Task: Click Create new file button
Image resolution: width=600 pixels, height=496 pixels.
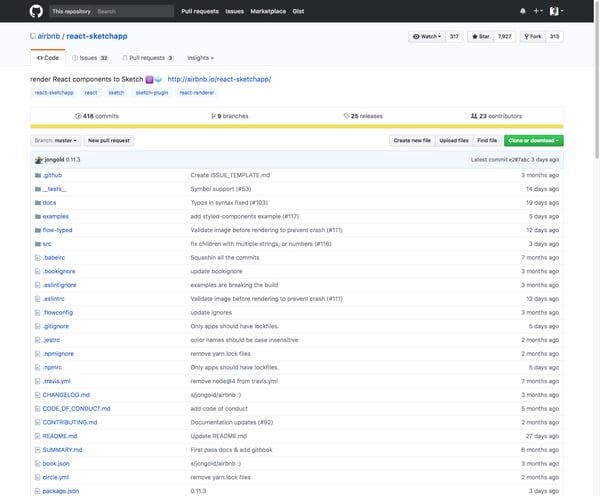Action: click(x=412, y=140)
